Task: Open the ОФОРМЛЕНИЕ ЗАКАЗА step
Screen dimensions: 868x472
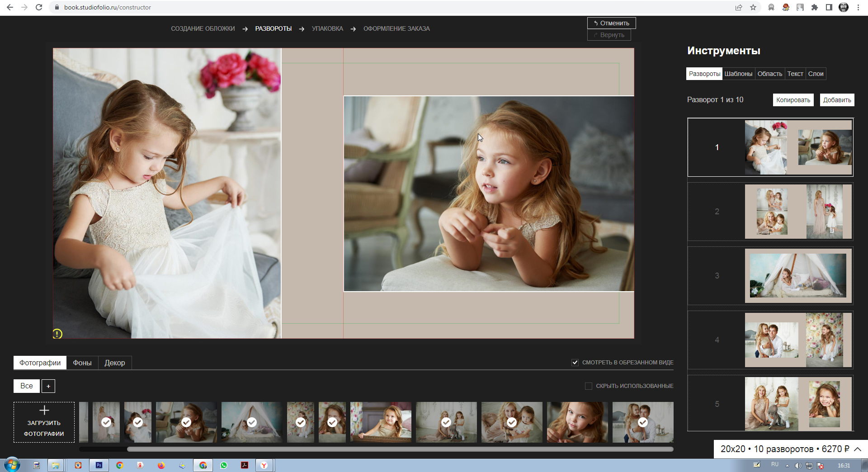Action: pyautogui.click(x=396, y=28)
